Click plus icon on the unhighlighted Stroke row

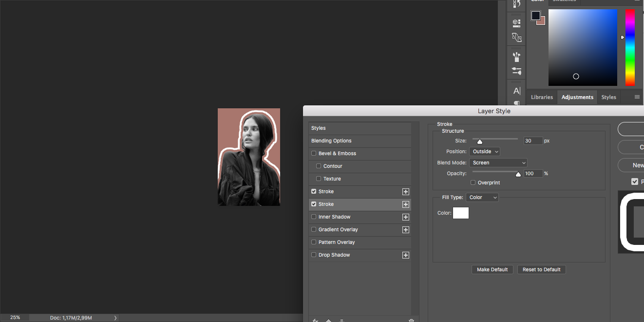pyautogui.click(x=405, y=192)
